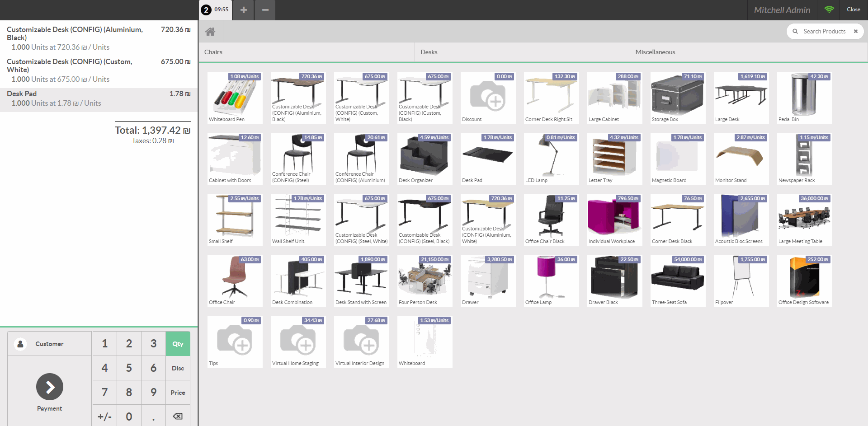This screenshot has height=426, width=868.
Task: Add a new order with plus icon
Action: 244,10
